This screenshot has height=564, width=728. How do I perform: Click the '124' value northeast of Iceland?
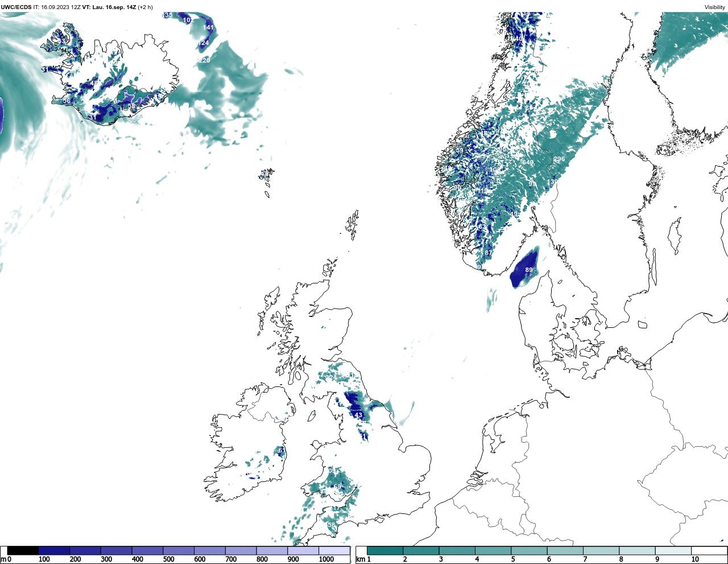pos(204,43)
